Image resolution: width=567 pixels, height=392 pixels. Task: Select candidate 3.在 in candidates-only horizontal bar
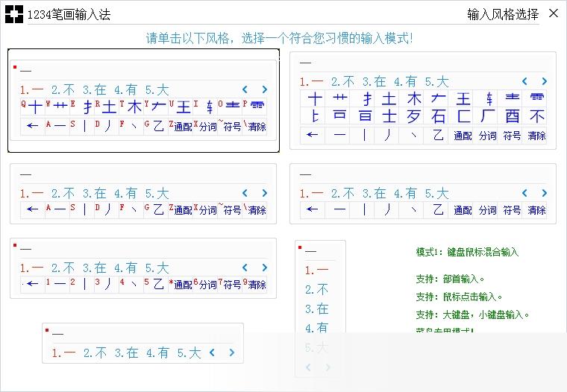[x=127, y=353]
